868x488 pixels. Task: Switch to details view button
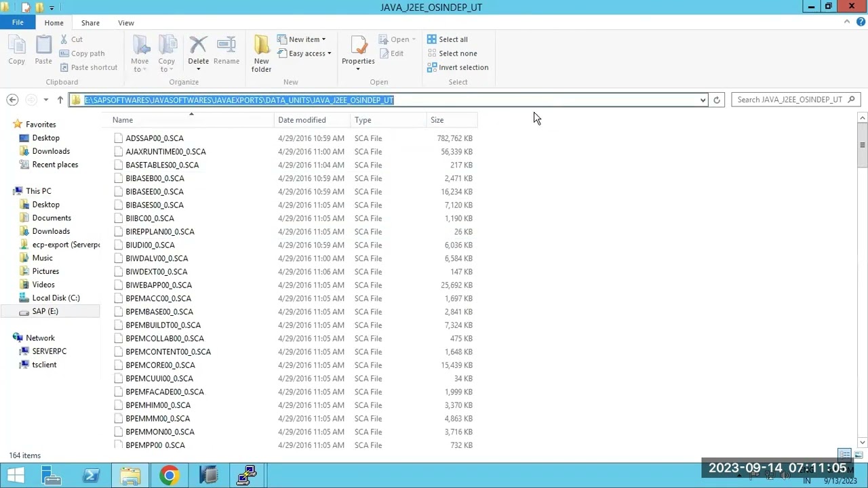coord(845,455)
